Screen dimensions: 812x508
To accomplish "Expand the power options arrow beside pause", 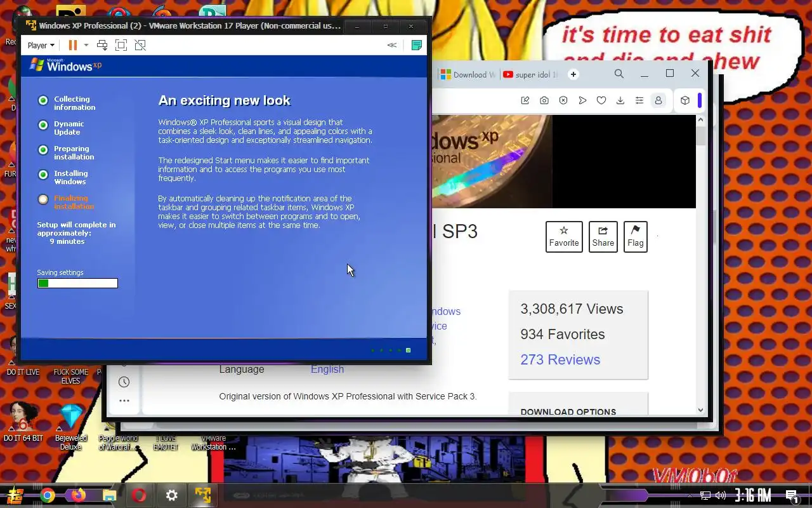I will pos(86,45).
